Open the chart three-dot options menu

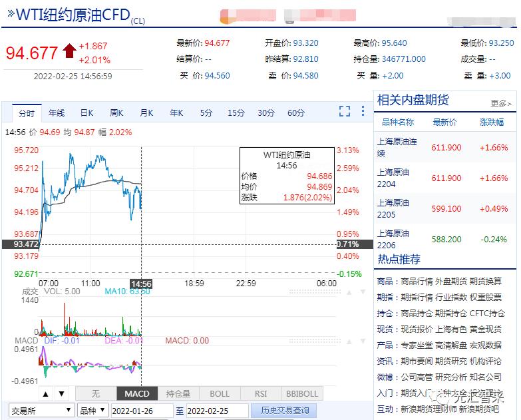363,110
